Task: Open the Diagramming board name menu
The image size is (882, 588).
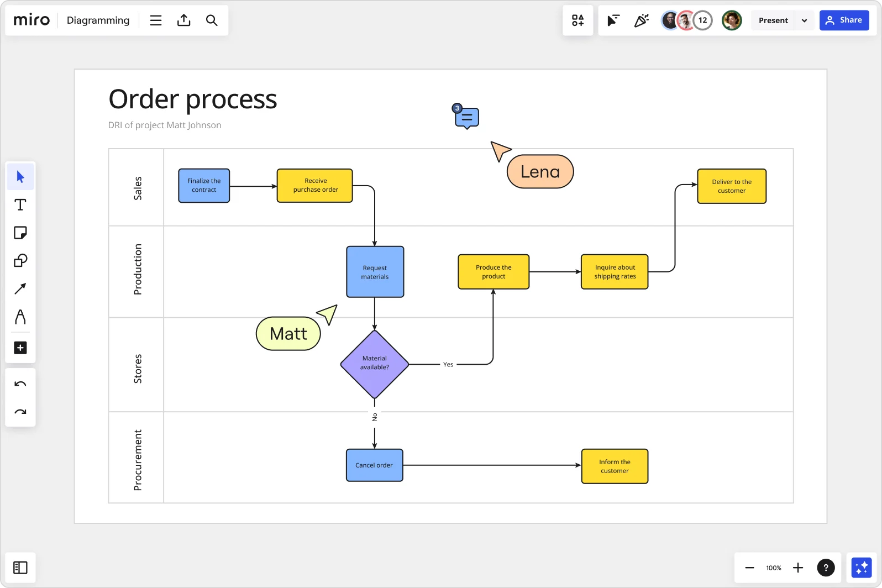Action: click(x=98, y=20)
